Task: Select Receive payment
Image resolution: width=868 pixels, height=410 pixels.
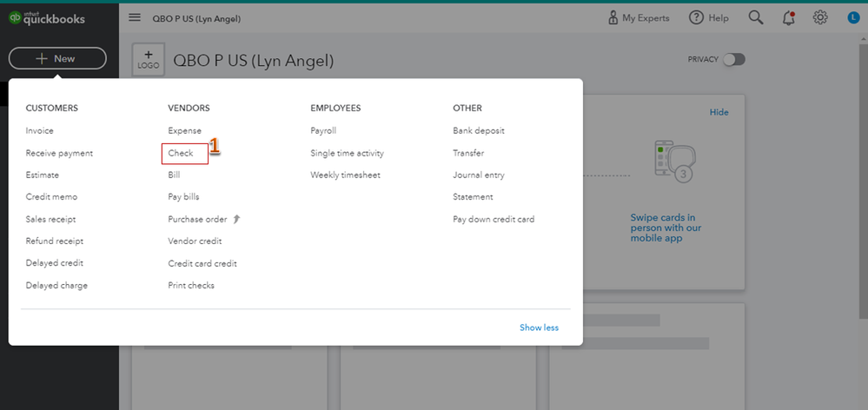Action: point(59,153)
